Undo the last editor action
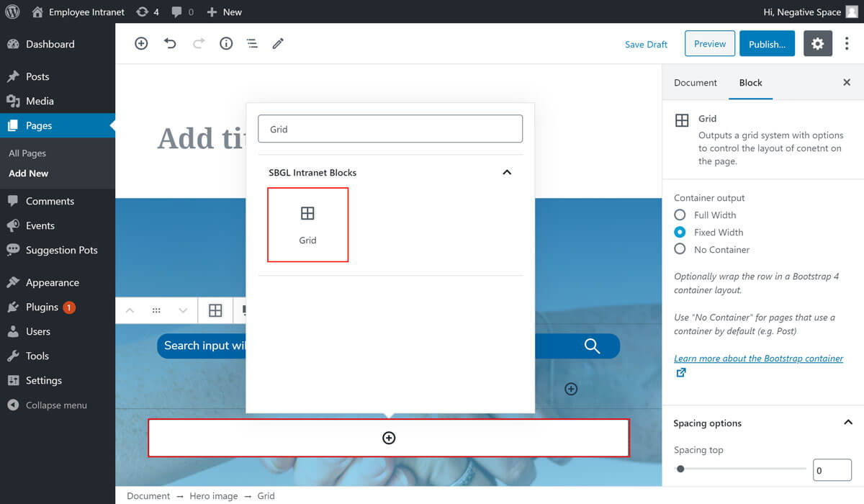The image size is (864, 504). point(170,44)
